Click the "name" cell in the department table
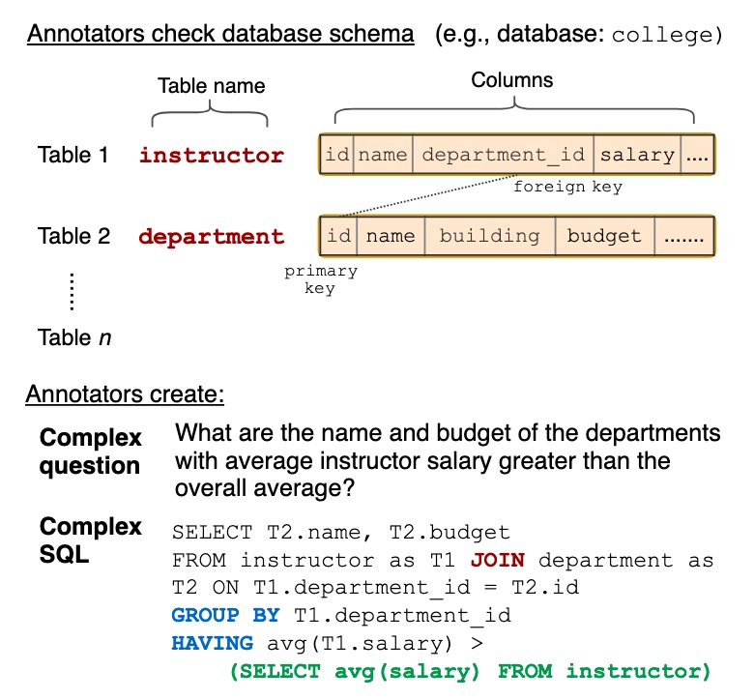The height and width of the screenshot is (700, 754). [x=391, y=236]
